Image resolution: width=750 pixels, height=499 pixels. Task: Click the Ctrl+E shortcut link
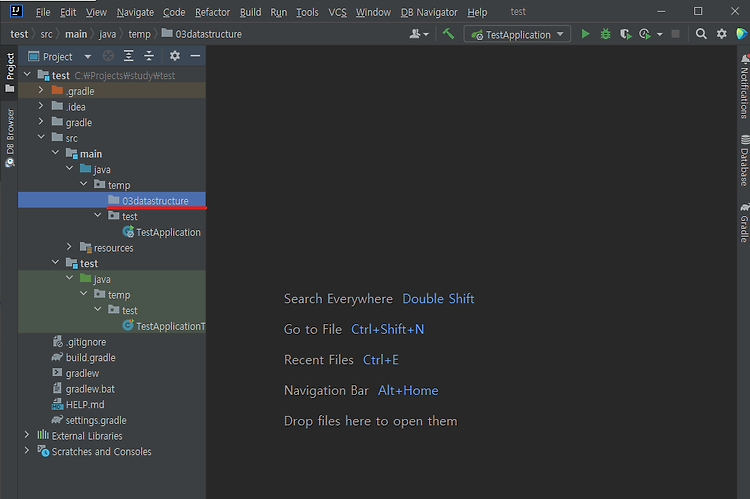(381, 360)
